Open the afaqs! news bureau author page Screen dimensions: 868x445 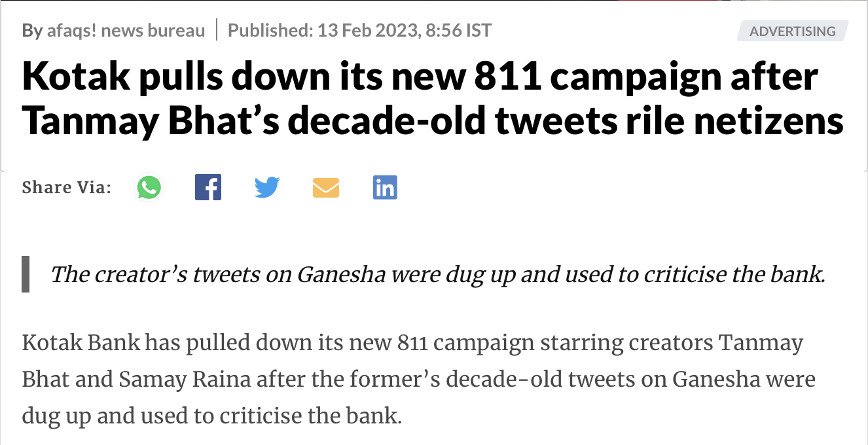[x=126, y=30]
